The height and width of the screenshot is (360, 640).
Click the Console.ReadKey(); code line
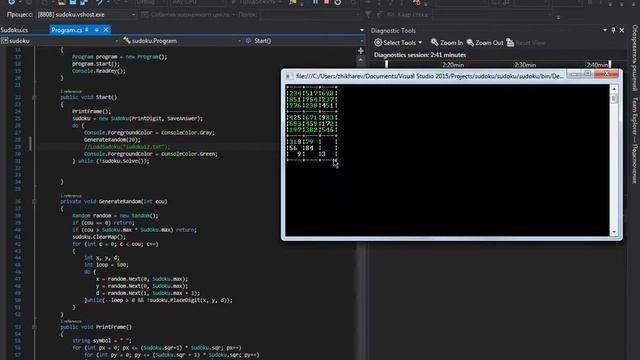coord(98,71)
